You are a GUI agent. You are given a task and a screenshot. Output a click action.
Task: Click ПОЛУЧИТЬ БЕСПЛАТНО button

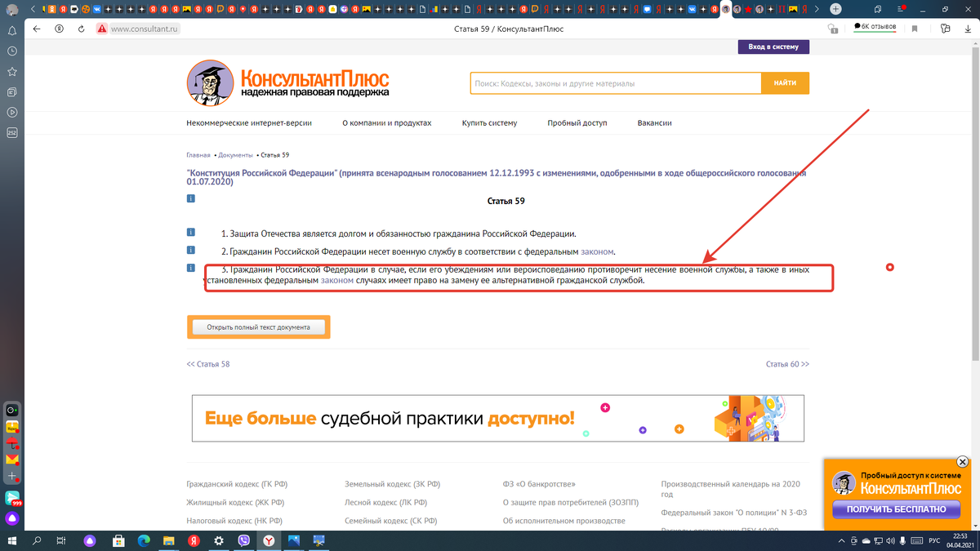click(896, 509)
